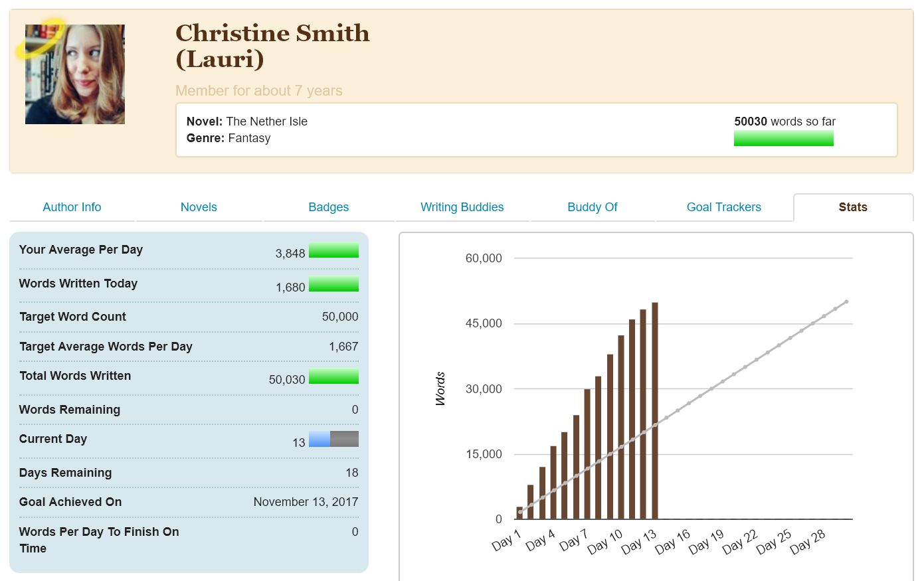Screen dimensions: 924x581
Task: Click the 45,000 y-axis label
Action: pyautogui.click(x=484, y=323)
